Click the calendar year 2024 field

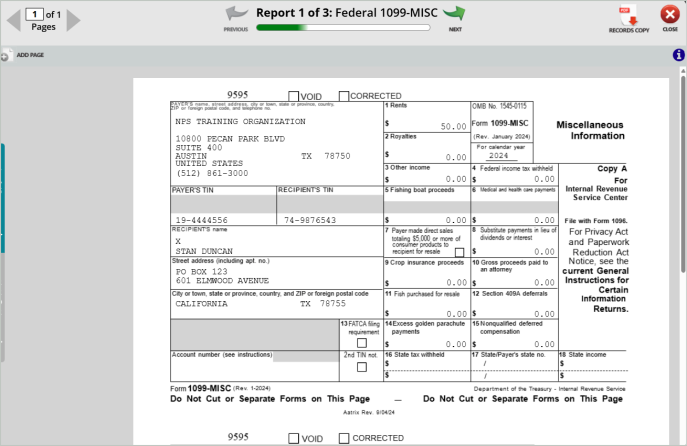pos(498,155)
